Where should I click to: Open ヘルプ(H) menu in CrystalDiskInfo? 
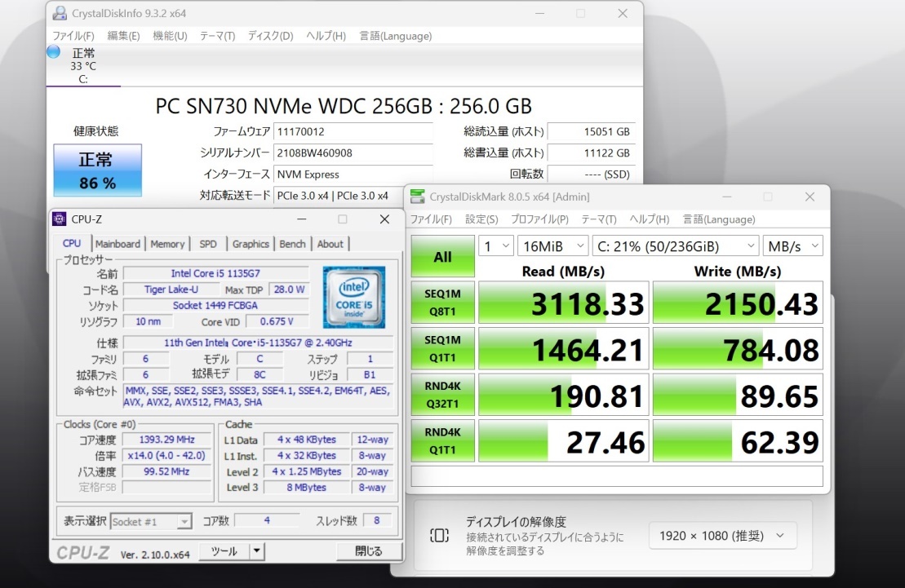pos(326,36)
